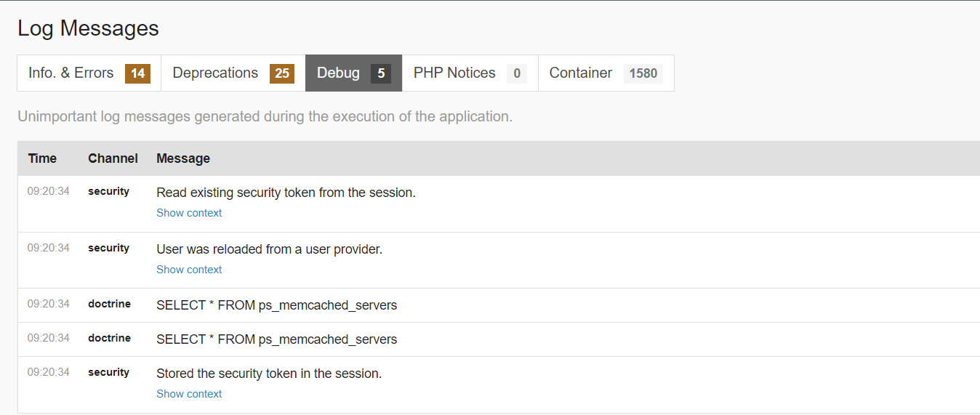Click the security channel label in the first row

(x=108, y=192)
